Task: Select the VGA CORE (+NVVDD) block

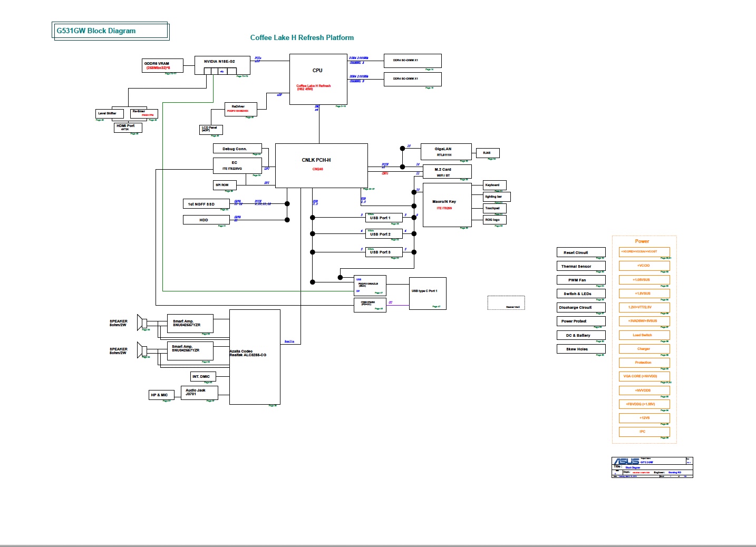Action: 644,376
